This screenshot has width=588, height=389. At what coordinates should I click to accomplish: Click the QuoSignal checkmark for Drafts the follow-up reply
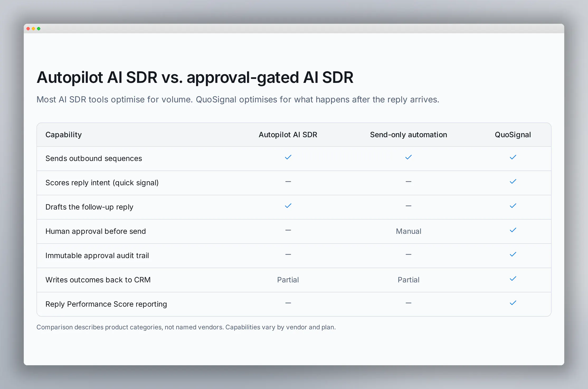pyautogui.click(x=513, y=206)
